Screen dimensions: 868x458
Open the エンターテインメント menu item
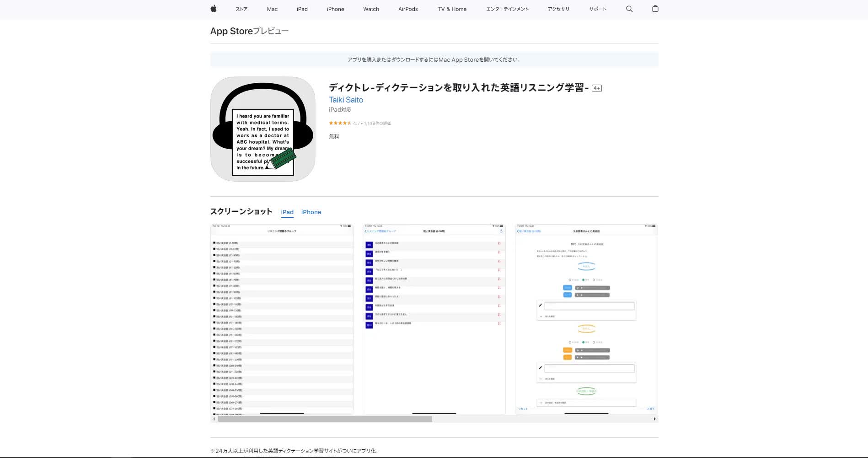507,9
